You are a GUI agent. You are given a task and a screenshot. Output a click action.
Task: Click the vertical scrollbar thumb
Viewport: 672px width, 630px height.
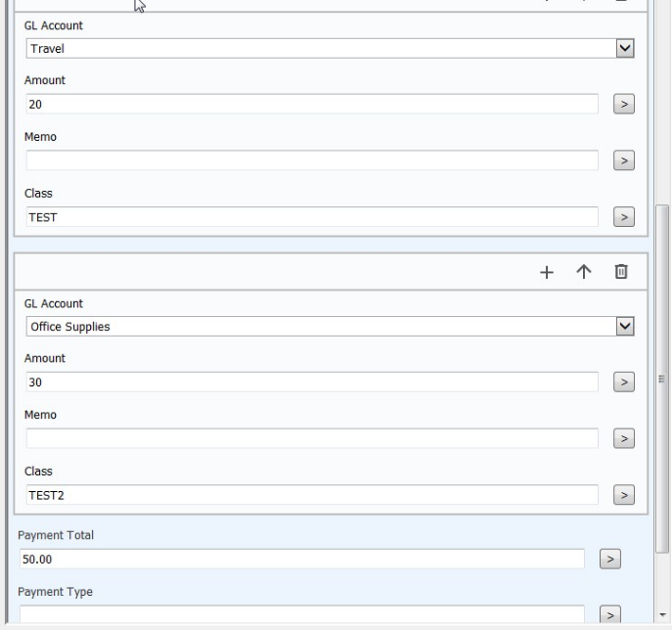pos(662,379)
